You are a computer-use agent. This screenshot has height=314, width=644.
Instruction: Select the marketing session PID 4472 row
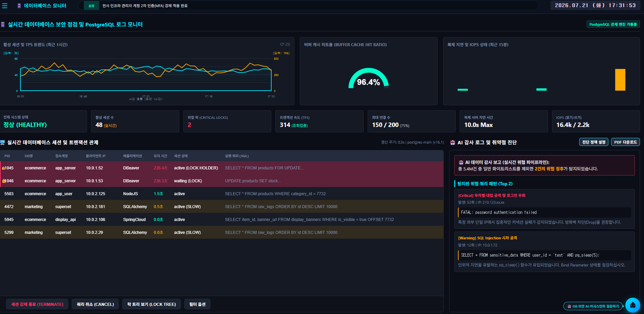(222, 207)
